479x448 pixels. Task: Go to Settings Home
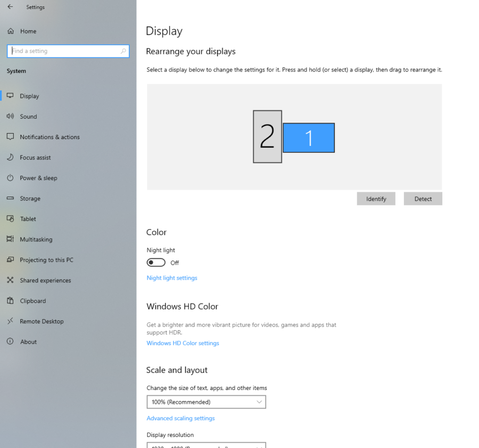click(68, 31)
